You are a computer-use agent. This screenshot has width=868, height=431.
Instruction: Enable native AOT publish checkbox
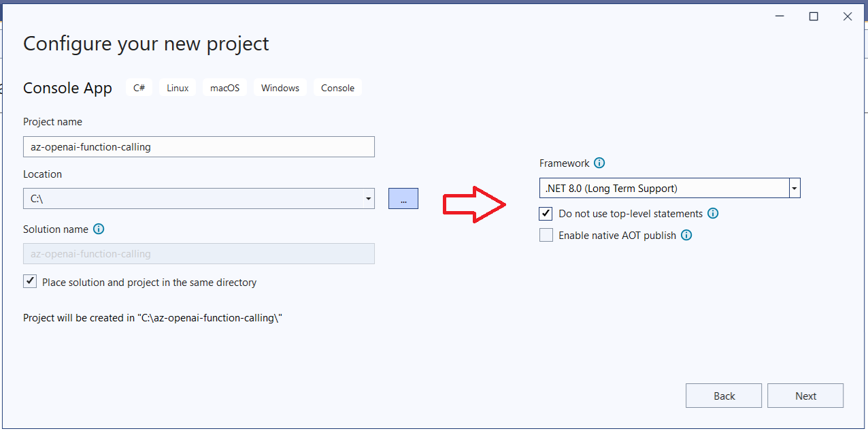546,236
